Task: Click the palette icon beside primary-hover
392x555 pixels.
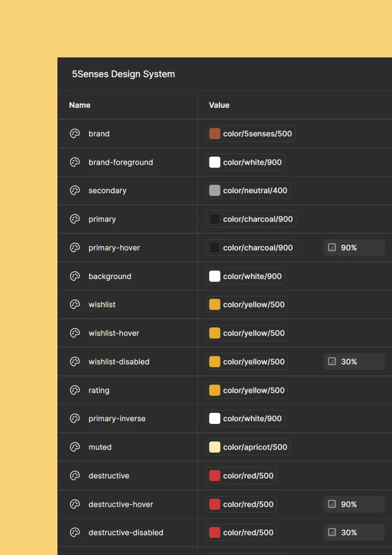Action: click(x=75, y=247)
